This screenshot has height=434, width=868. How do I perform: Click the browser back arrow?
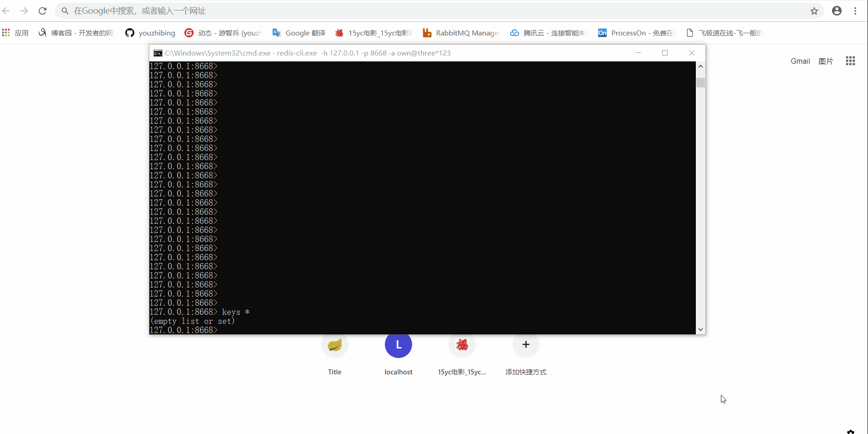[6, 11]
